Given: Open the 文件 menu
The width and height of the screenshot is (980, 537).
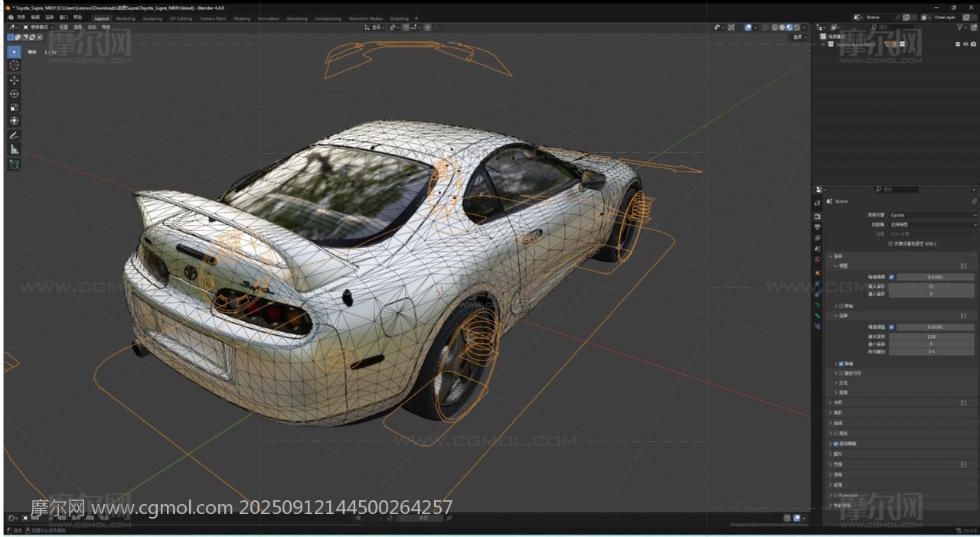Looking at the screenshot, I should 21,17.
